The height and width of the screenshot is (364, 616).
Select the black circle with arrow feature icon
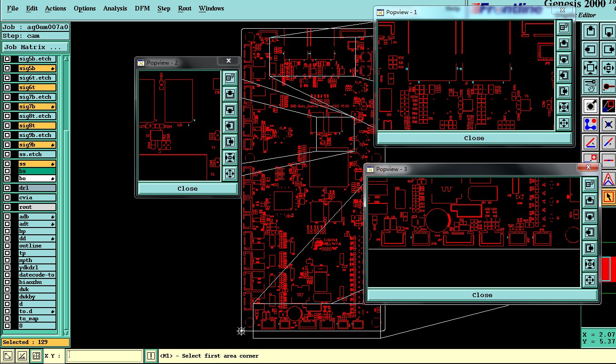click(x=591, y=106)
